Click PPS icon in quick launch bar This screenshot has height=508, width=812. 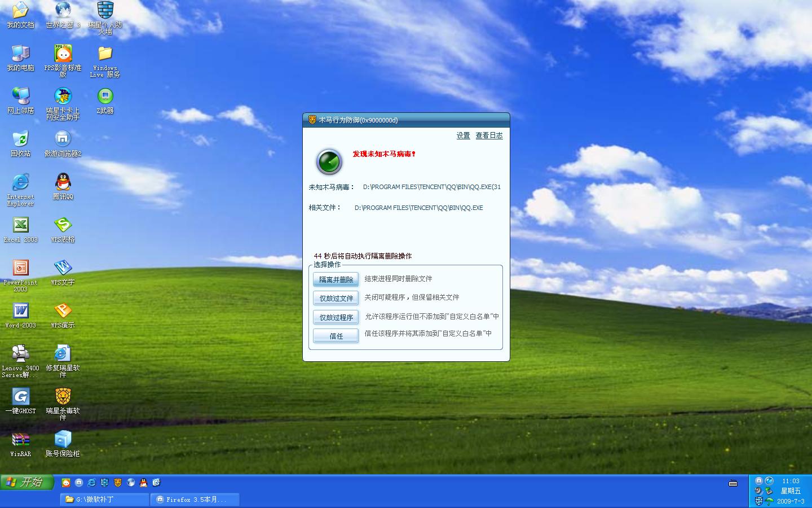[x=66, y=483]
